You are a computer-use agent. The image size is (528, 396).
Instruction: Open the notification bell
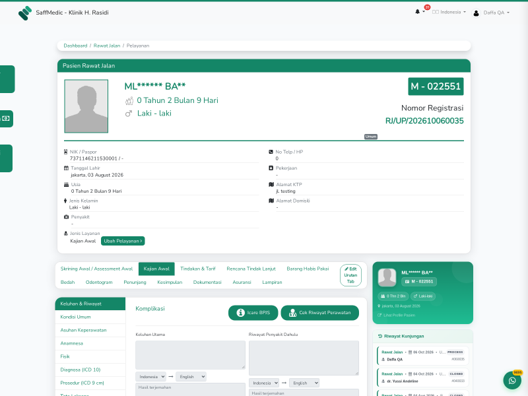418,12
